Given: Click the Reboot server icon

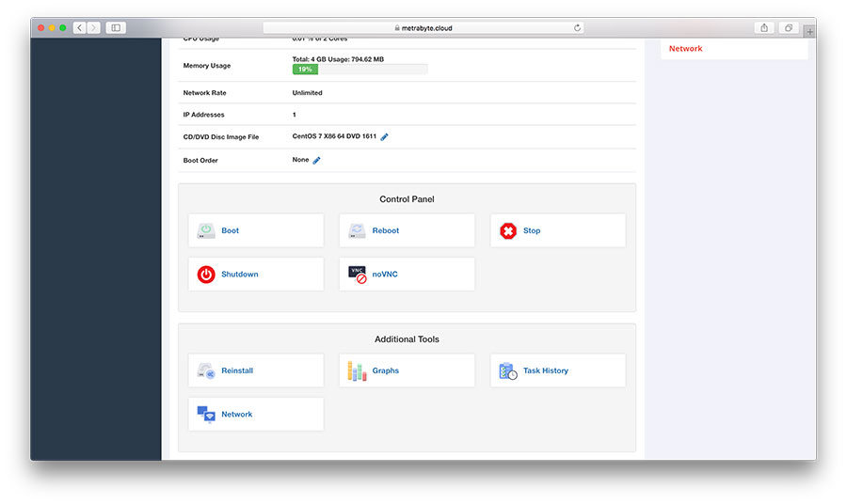Looking at the screenshot, I should click(x=357, y=230).
